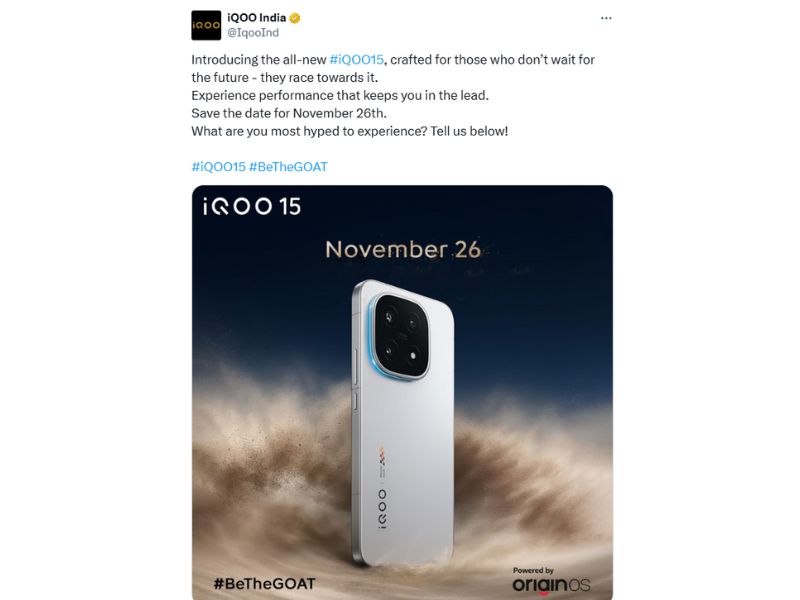Open #iQOO15 hashtag in the first sentence
Viewport: 800px width, 600px height.
(x=357, y=60)
